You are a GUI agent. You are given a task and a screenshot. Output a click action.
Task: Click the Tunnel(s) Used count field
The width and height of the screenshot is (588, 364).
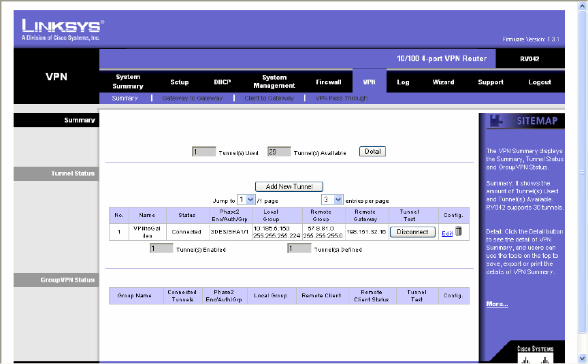203,152
